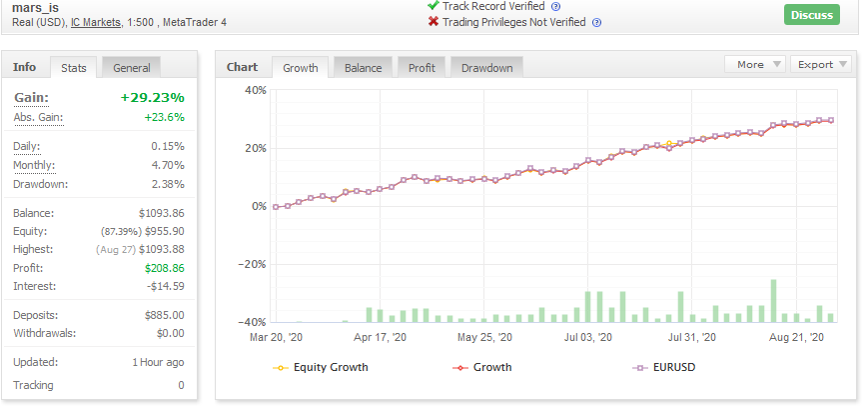This screenshot has height=409, width=868.
Task: Open the IC Markets broker link
Action: tap(96, 23)
